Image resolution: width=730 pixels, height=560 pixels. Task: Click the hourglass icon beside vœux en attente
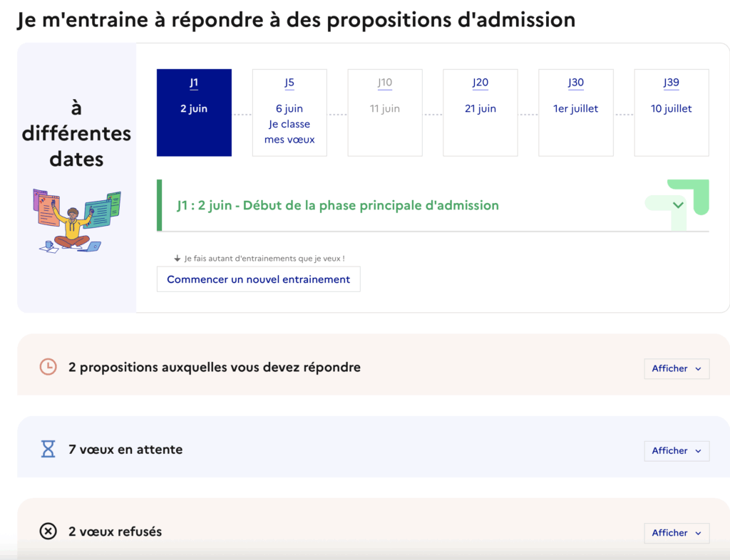[48, 449]
